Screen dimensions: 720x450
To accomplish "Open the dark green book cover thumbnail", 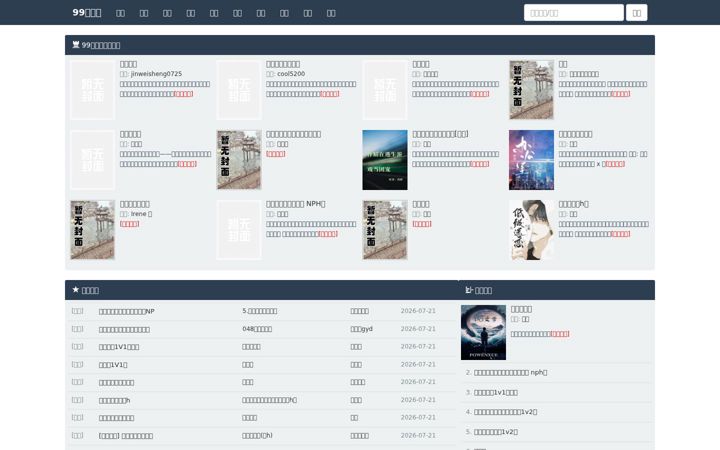I will pyautogui.click(x=385, y=160).
